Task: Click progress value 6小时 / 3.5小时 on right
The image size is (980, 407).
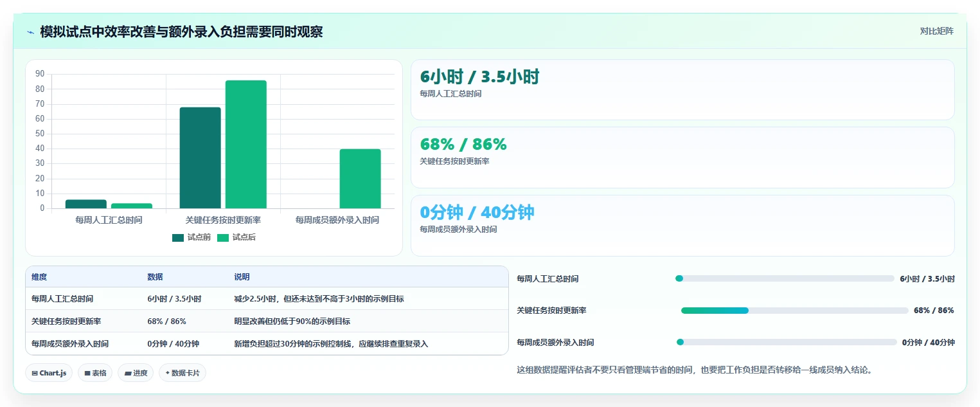Action: coord(927,279)
